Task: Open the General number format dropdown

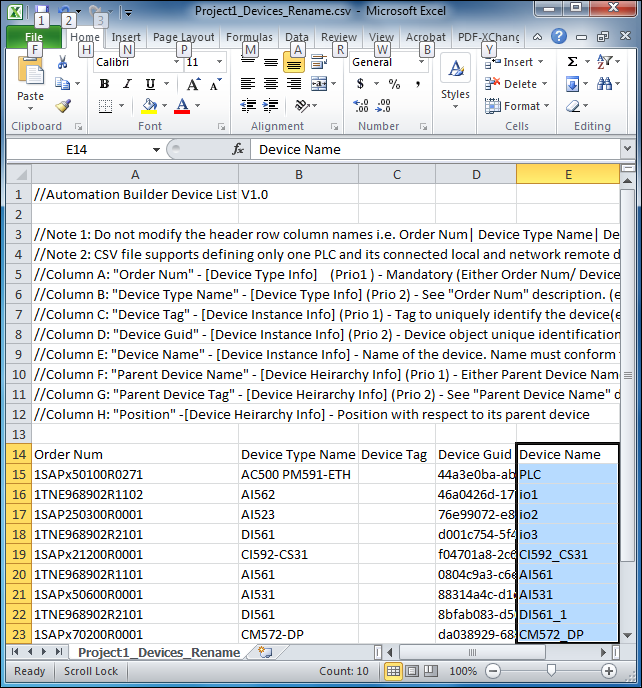Action: click(421, 62)
